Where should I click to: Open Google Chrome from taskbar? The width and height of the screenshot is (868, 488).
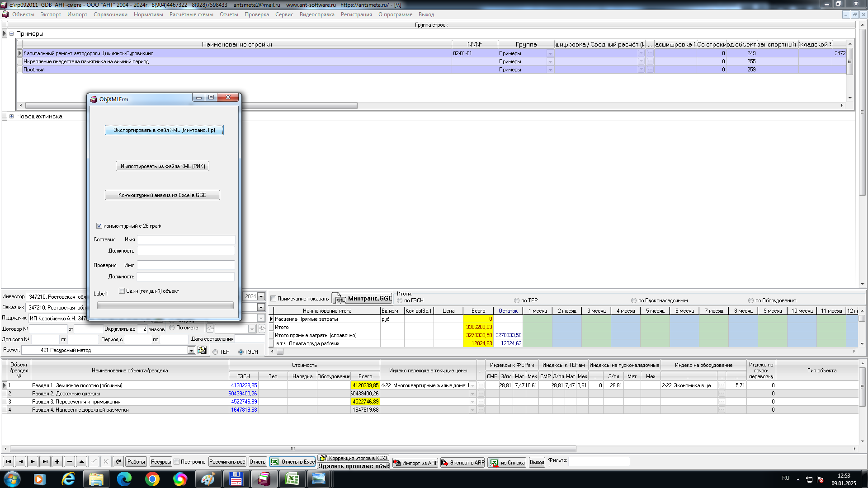152,479
